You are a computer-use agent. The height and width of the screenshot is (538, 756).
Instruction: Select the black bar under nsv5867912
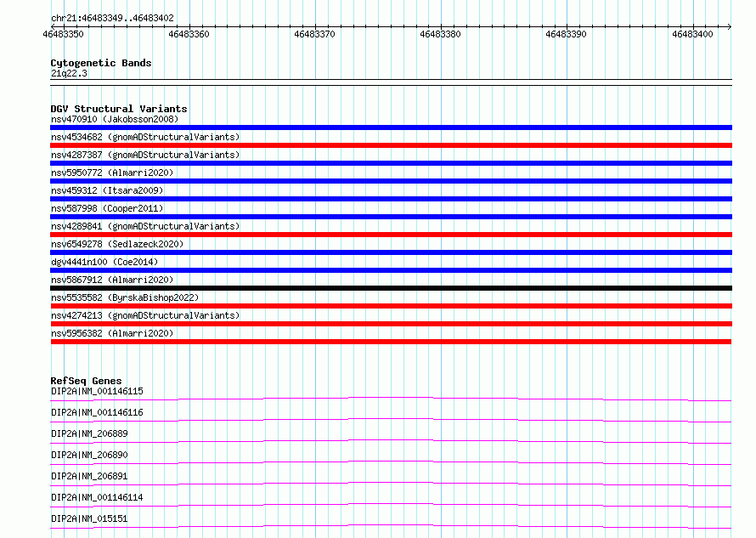coord(391,288)
